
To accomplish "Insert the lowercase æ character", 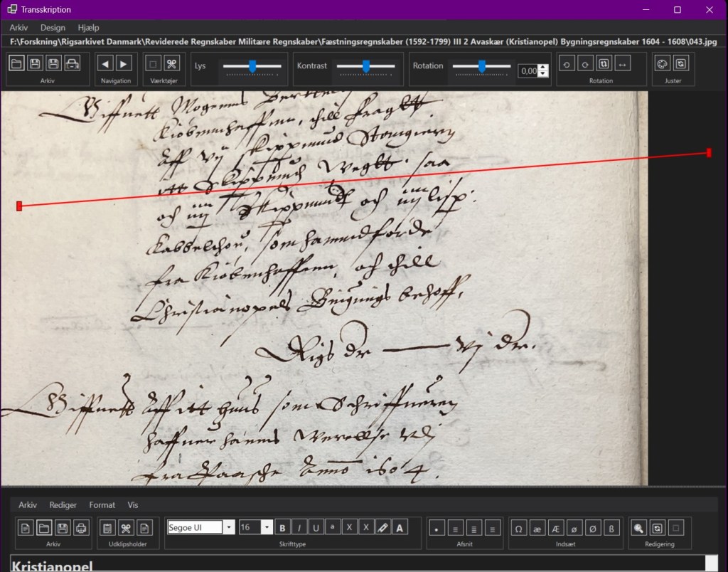I will (537, 528).
